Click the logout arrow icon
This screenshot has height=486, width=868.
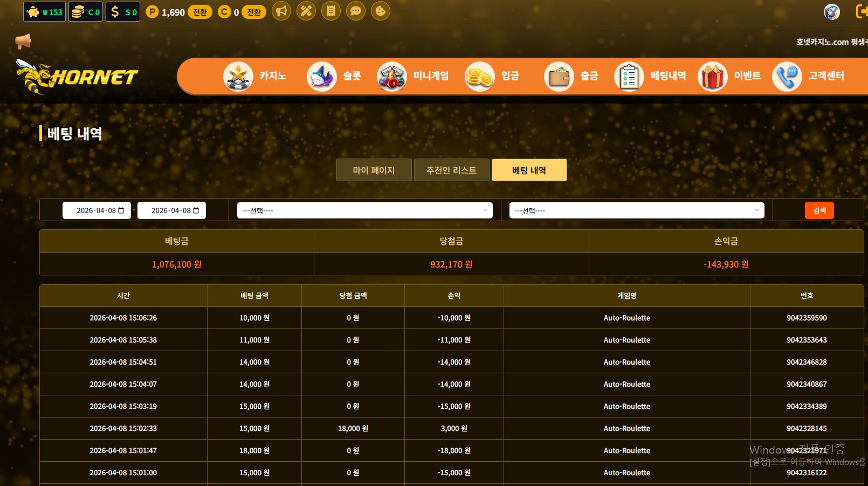tap(862, 11)
